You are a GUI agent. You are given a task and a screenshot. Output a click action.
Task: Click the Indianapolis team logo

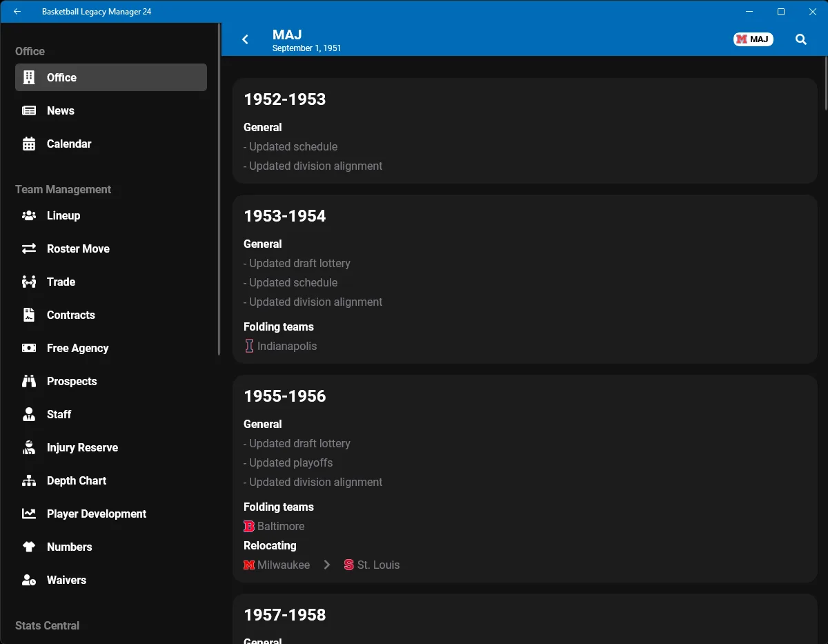pyautogui.click(x=249, y=346)
